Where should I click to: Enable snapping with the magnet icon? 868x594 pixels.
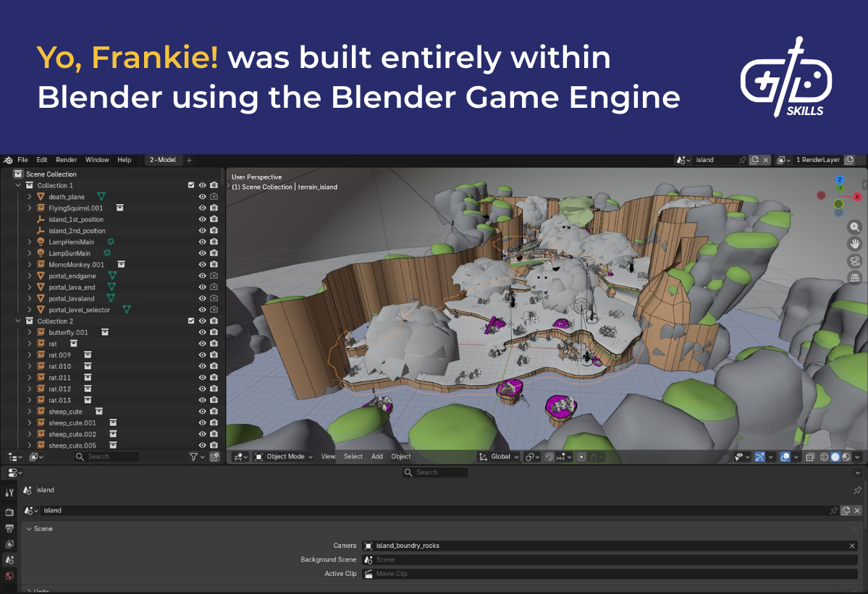(548, 457)
